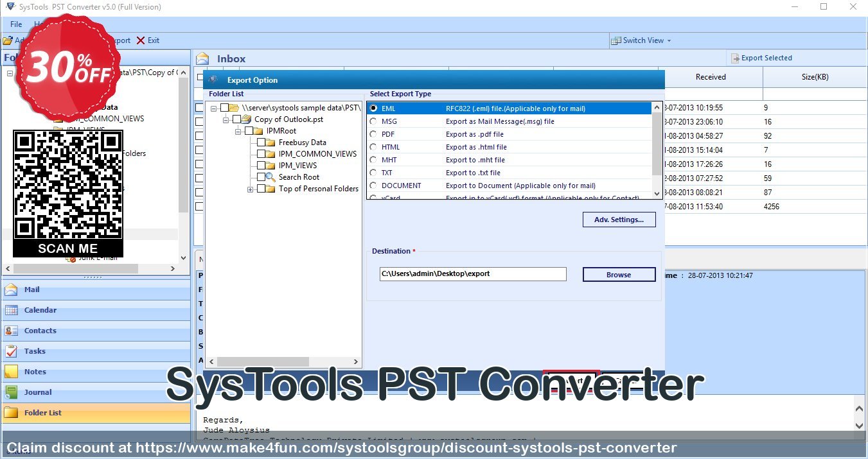This screenshot has height=459, width=868.
Task: Open the Switch View dropdown
Action: point(640,40)
